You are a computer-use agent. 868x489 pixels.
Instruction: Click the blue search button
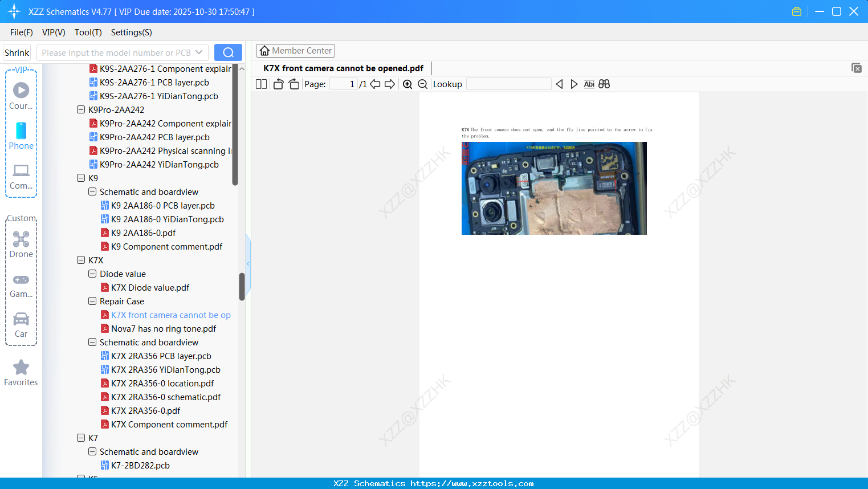[228, 52]
